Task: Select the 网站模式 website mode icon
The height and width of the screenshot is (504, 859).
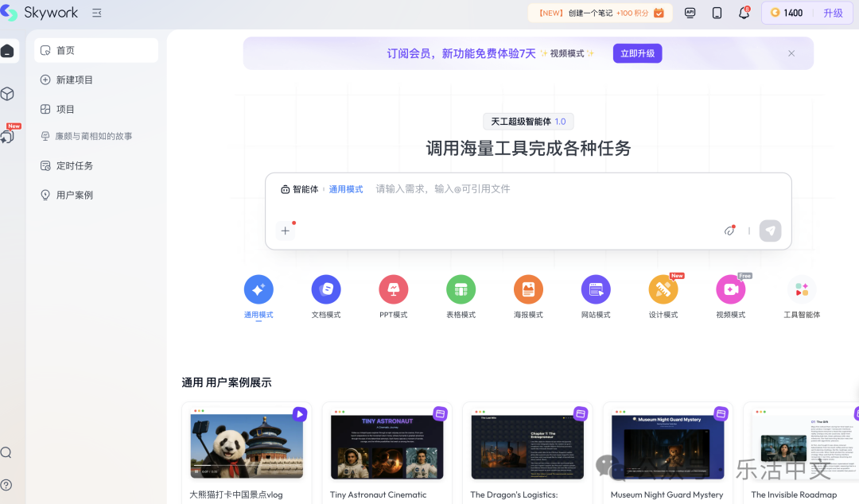Action: pos(596,289)
